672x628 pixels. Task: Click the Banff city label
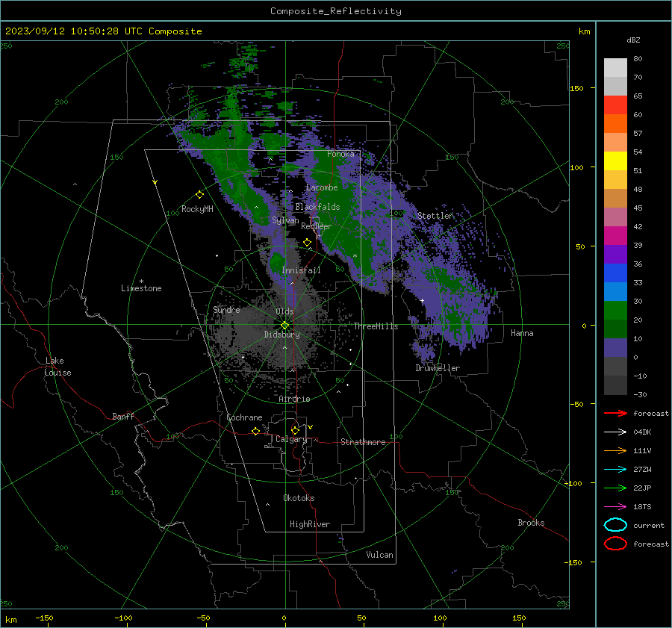123,417
